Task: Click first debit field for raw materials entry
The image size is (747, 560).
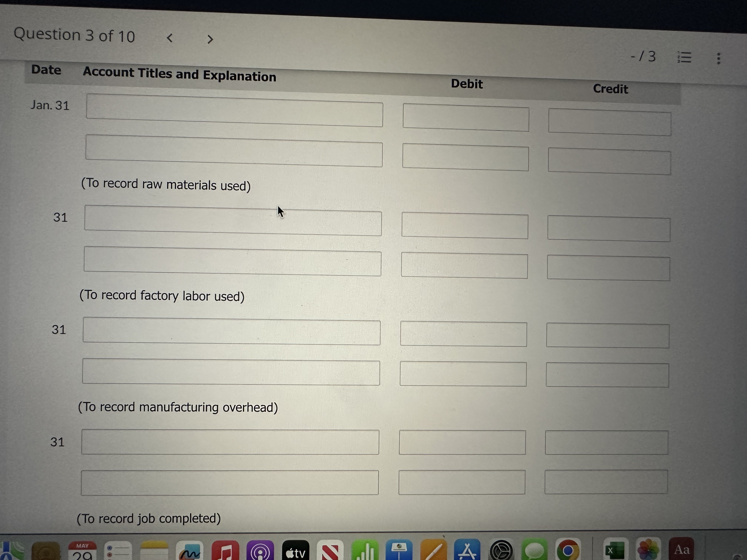Action: click(466, 117)
